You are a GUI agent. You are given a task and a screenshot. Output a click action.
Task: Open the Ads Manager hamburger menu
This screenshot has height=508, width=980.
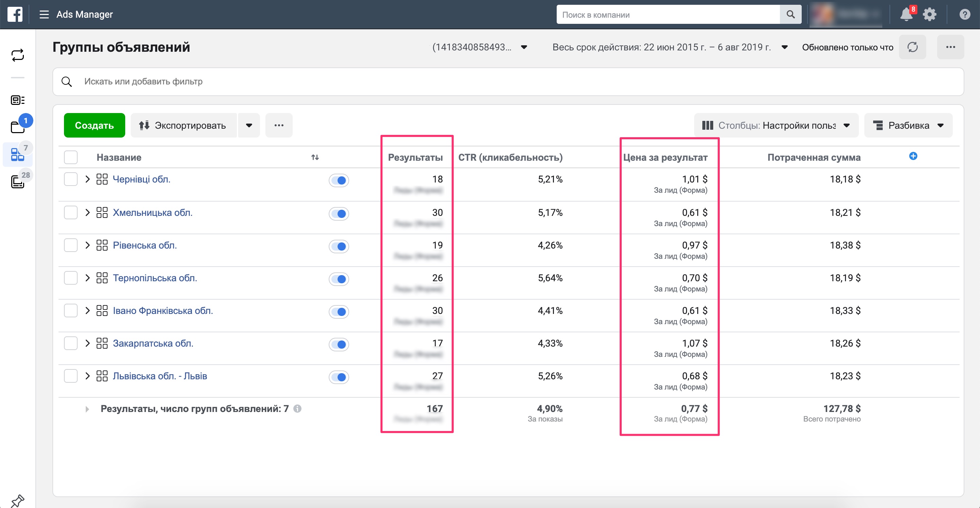44,14
